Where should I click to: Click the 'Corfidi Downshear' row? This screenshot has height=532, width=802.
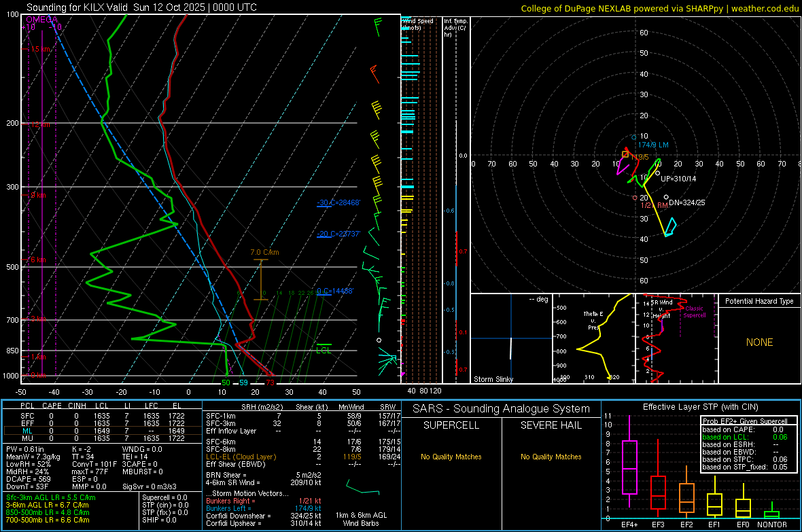tap(264, 516)
